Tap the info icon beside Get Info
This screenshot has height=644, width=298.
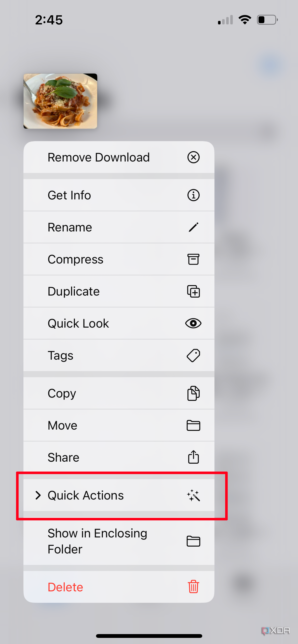[193, 195]
